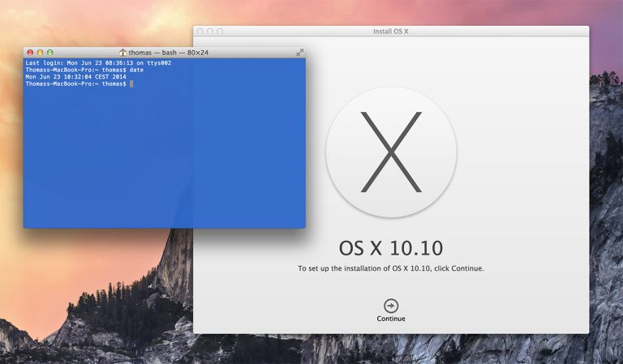Click the Continue arrow icon
623x364 pixels.
pos(391,306)
